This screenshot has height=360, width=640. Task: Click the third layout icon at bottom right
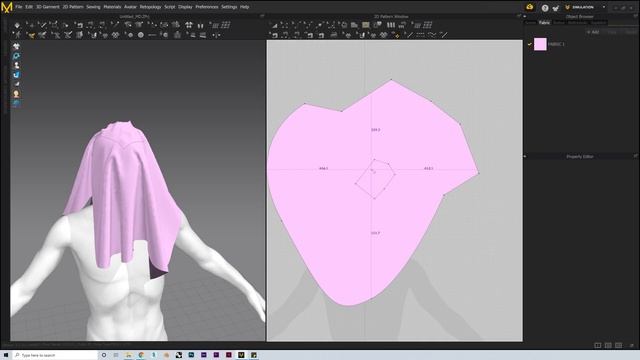tap(619, 345)
